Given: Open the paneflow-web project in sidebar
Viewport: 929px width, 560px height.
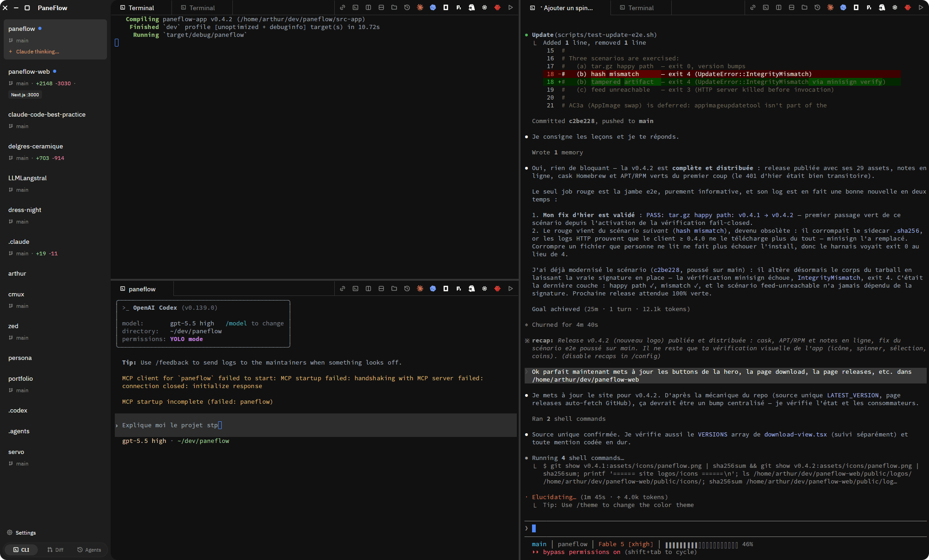Looking at the screenshot, I should pyautogui.click(x=55, y=83).
